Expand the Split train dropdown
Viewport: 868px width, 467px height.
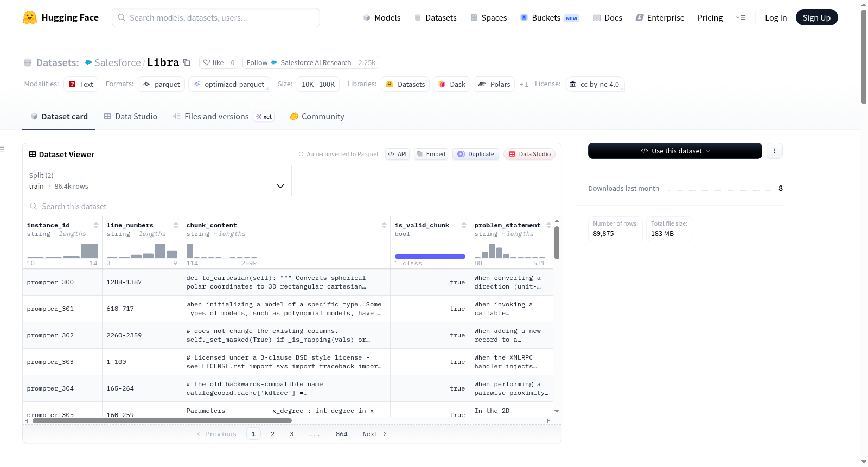(157, 181)
